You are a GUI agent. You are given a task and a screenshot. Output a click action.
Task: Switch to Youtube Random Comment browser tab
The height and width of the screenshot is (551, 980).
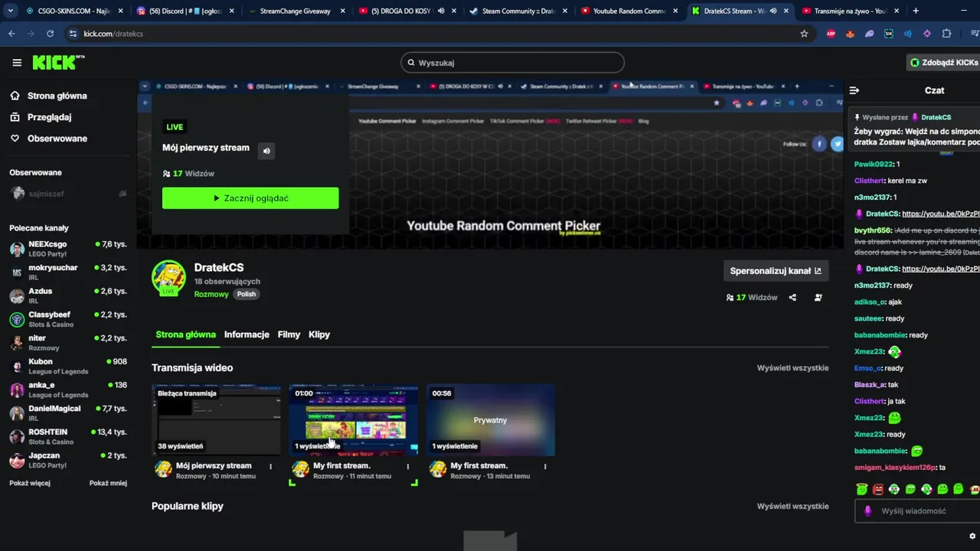coord(629,11)
